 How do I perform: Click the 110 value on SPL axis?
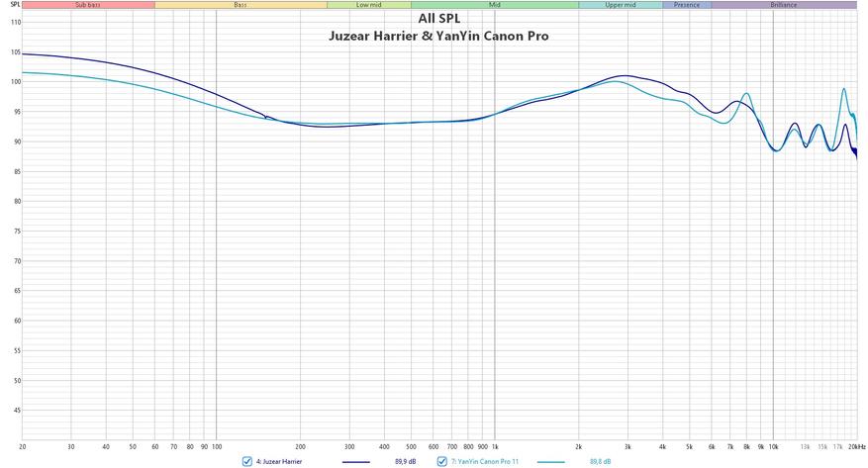16,23
